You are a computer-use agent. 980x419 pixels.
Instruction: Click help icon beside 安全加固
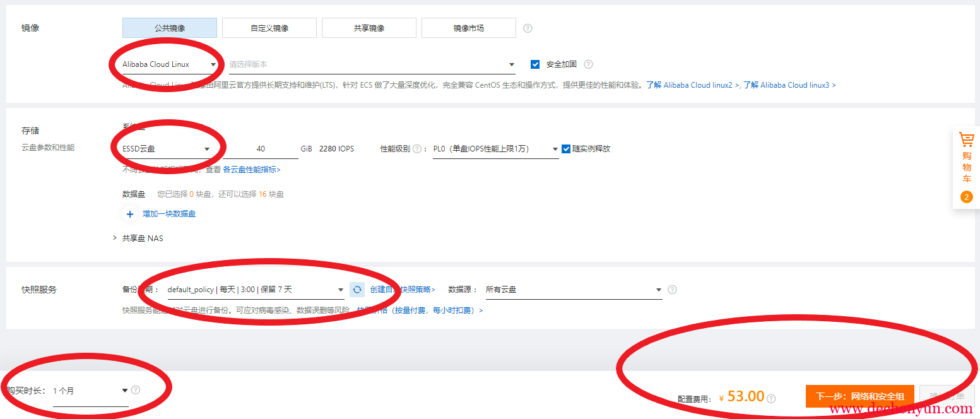point(588,64)
